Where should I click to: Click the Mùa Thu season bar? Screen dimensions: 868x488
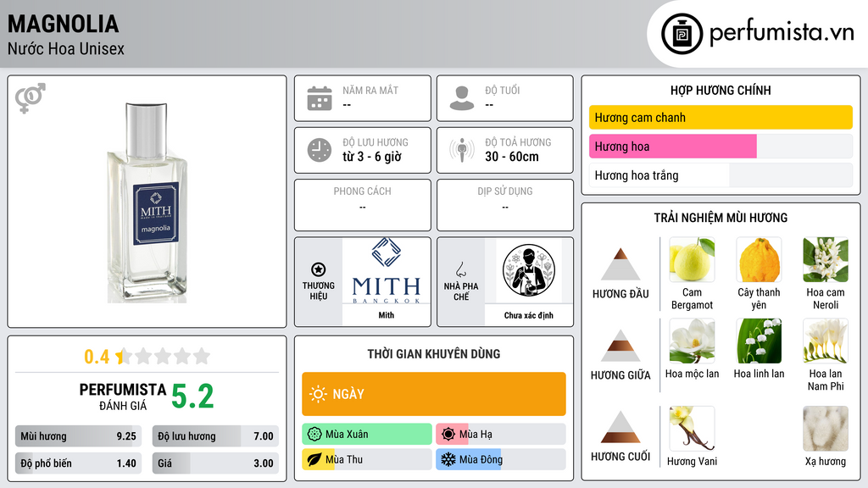[367, 459]
